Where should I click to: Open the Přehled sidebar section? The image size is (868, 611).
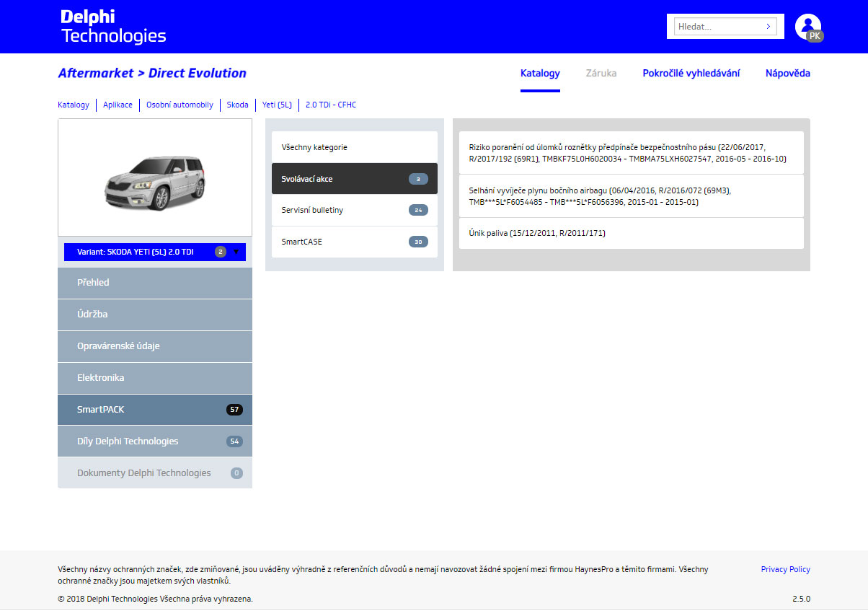click(x=155, y=283)
